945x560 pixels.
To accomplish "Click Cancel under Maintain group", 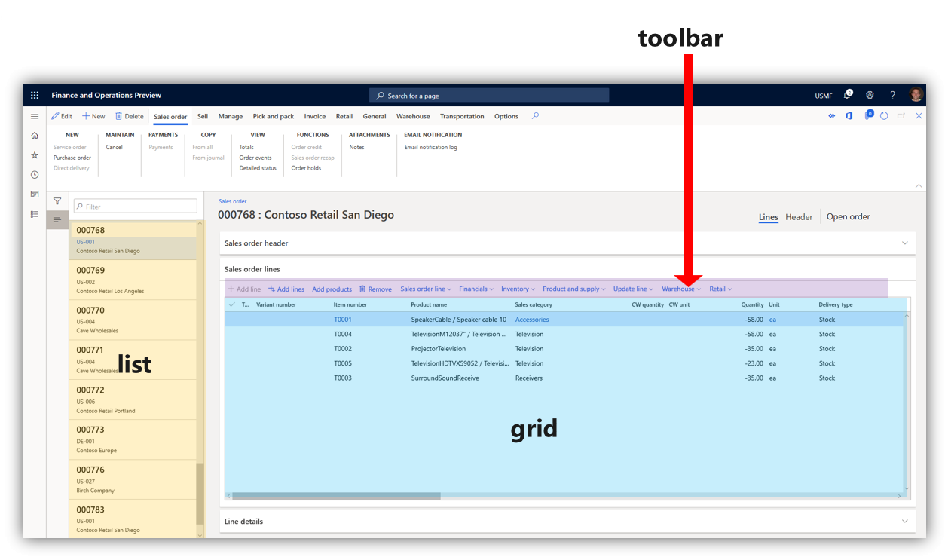I will pos(114,147).
